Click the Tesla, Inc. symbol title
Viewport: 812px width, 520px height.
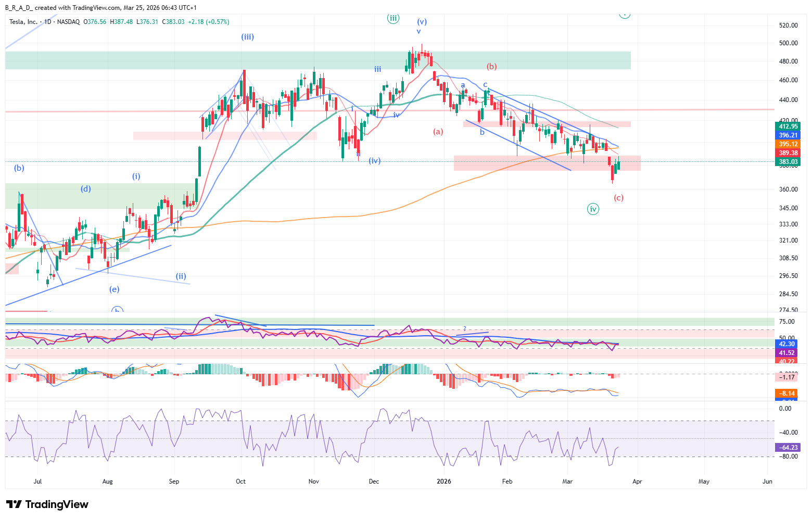point(23,22)
